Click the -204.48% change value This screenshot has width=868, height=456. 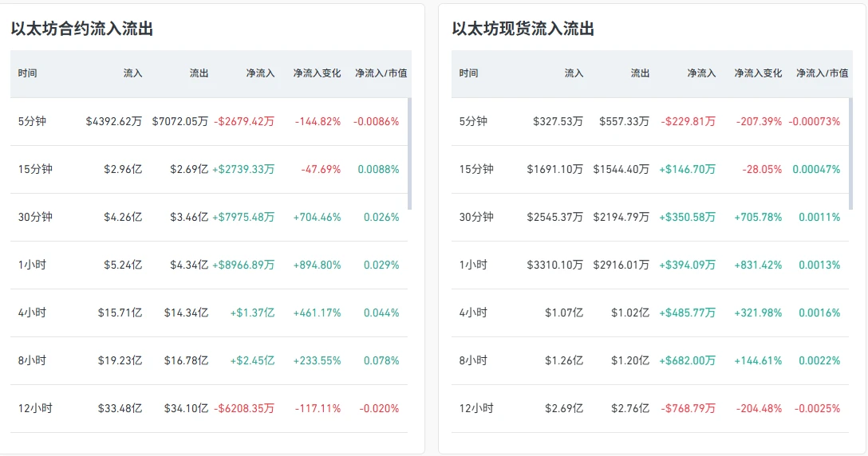pyautogui.click(x=759, y=408)
